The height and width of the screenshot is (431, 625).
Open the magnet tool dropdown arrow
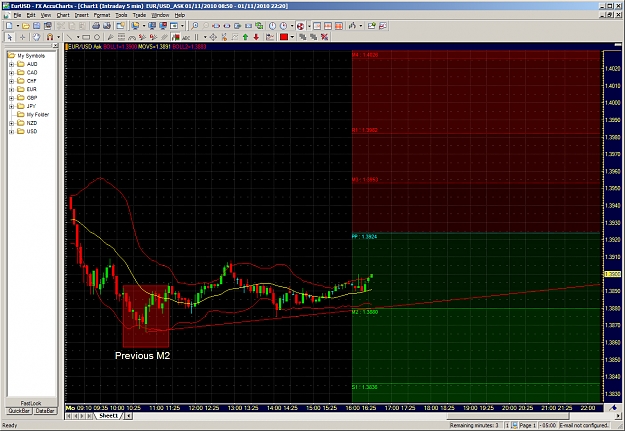click(58, 37)
